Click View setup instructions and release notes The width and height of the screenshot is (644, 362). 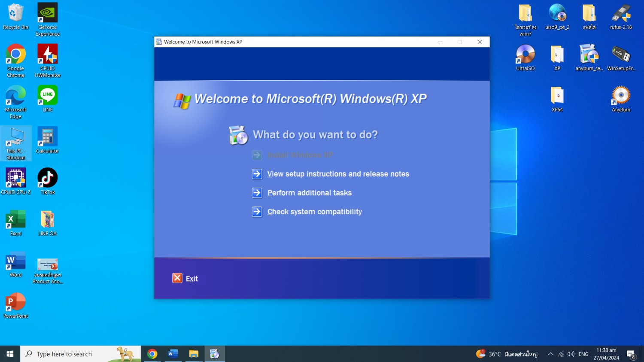[x=338, y=174]
